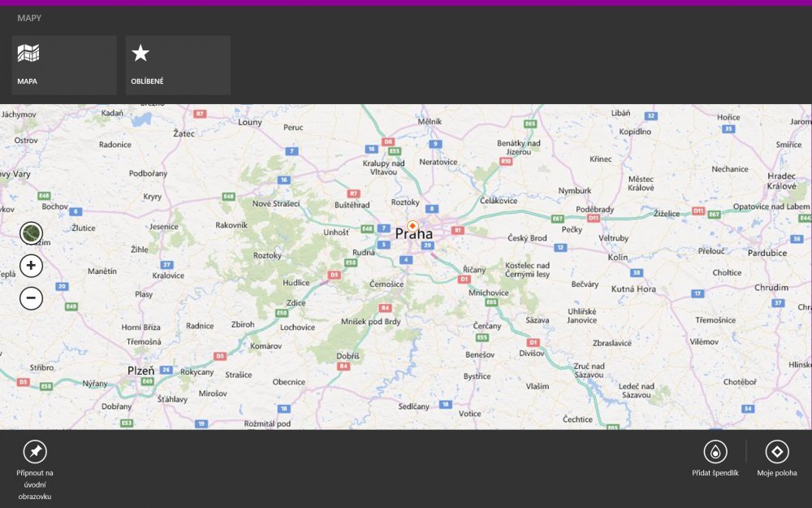The image size is (812, 508).
Task: Select Poděbrady on the map
Action: [594, 209]
